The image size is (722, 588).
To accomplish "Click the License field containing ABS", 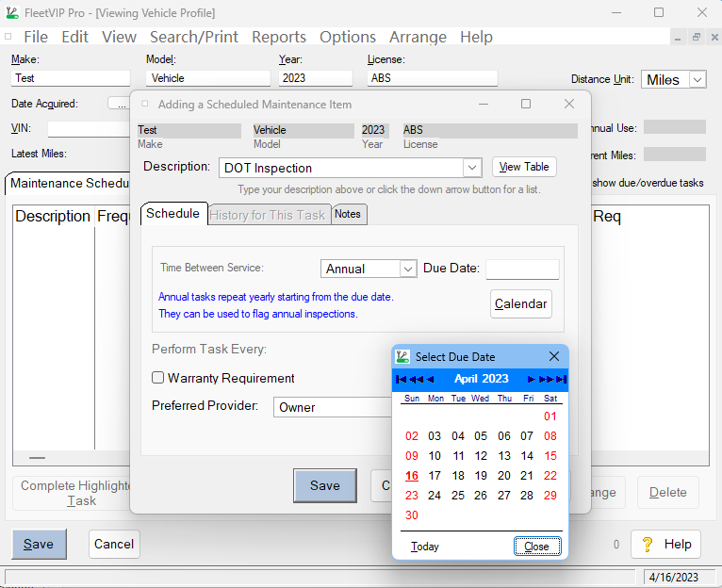I will point(433,78).
